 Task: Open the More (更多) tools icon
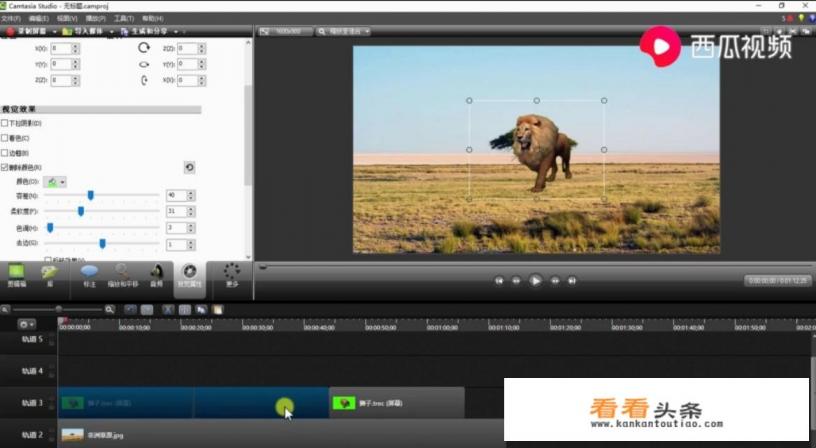point(232,275)
